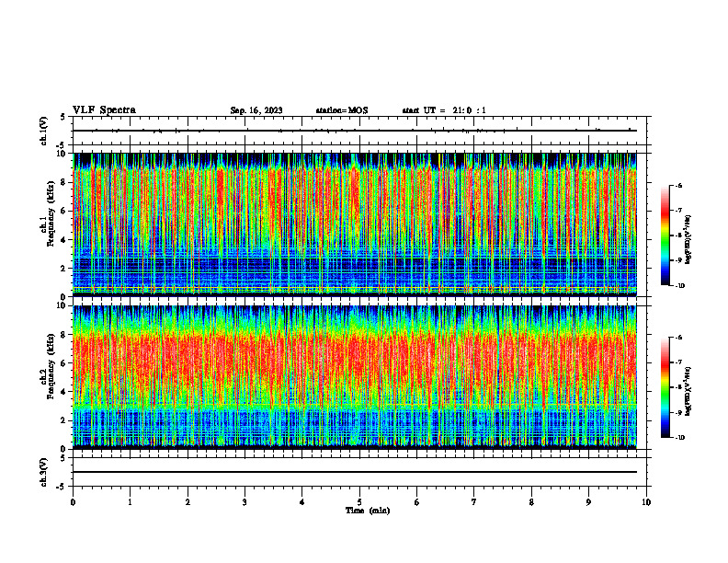
Task: Click the "-6" label on lower colorbar
Action: pyautogui.click(x=679, y=338)
